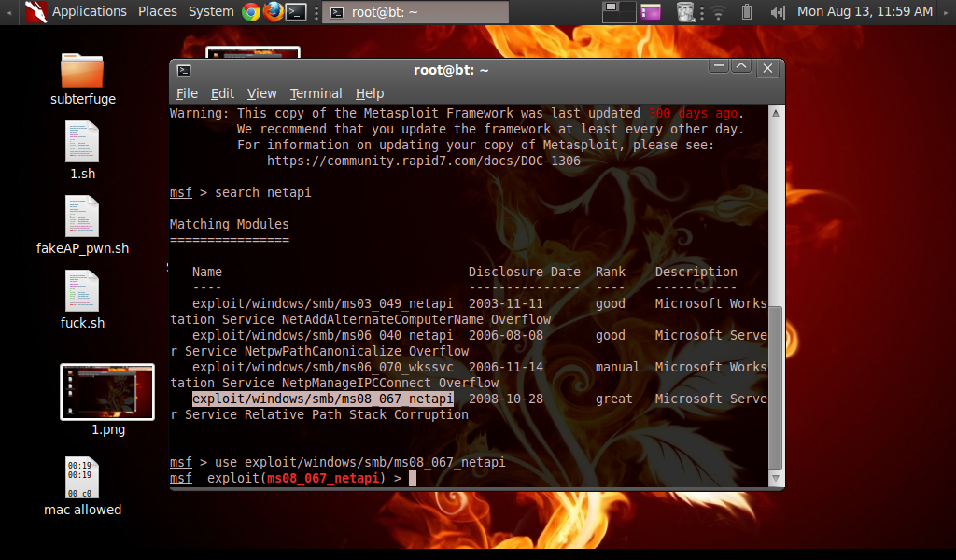This screenshot has width=956, height=560.
Task: Select the fuck.sh script file icon
Action: click(82, 290)
